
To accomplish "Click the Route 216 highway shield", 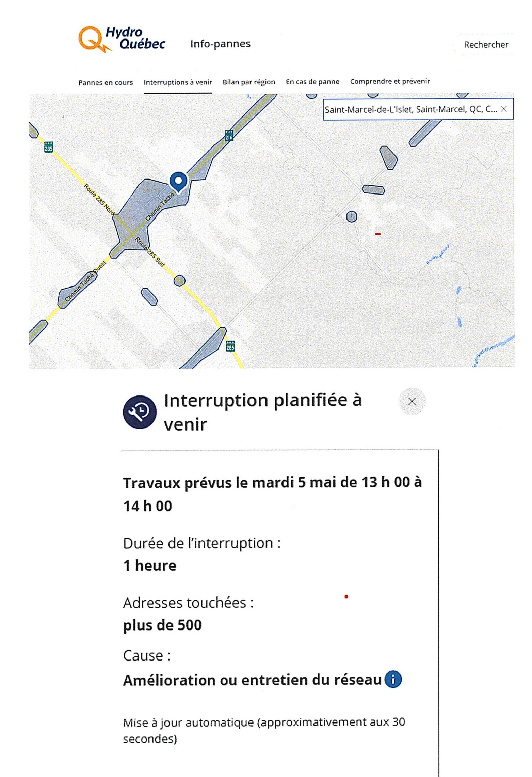I will [x=229, y=136].
